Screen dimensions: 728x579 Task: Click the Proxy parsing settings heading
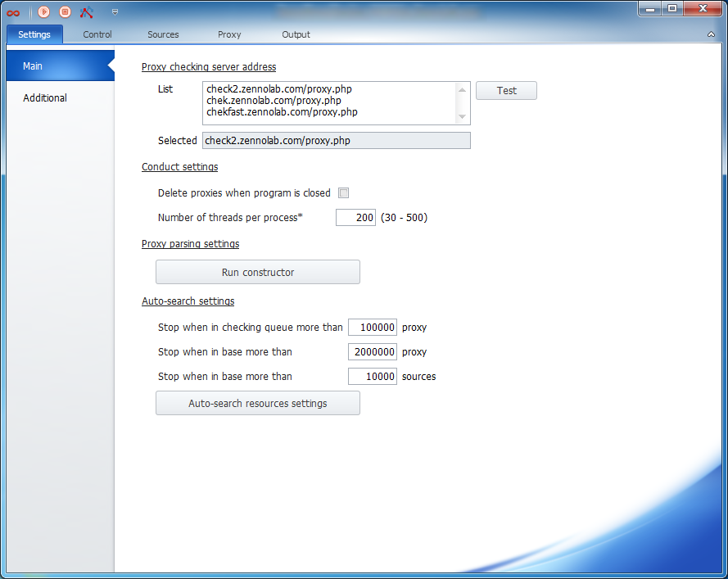tap(190, 244)
